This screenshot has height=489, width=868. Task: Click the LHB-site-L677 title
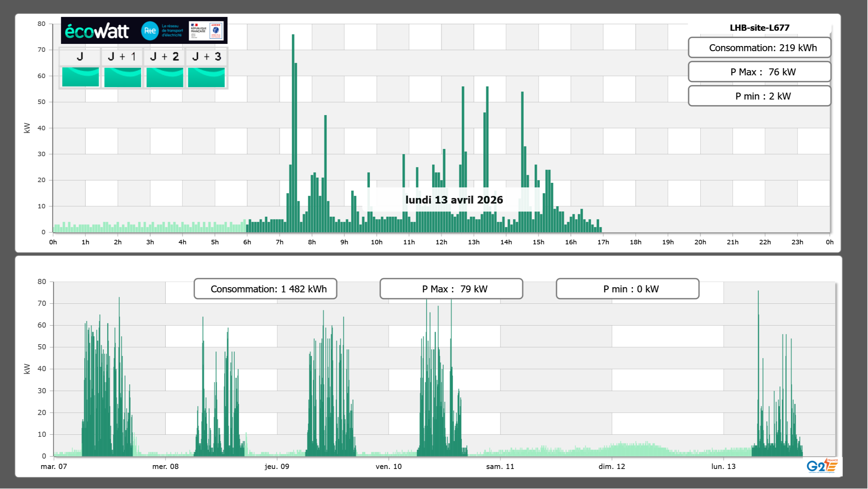coord(759,28)
